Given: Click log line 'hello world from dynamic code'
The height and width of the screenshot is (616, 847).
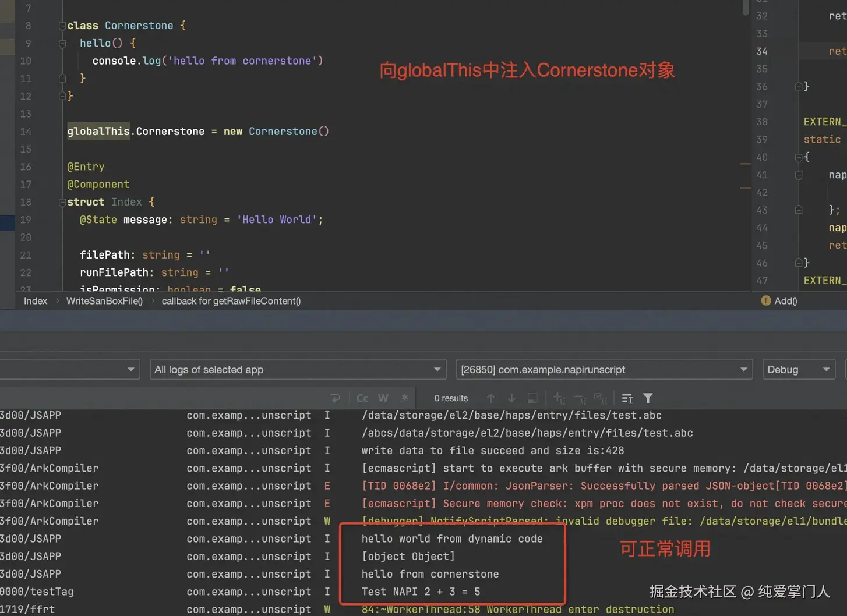Looking at the screenshot, I should 452,539.
